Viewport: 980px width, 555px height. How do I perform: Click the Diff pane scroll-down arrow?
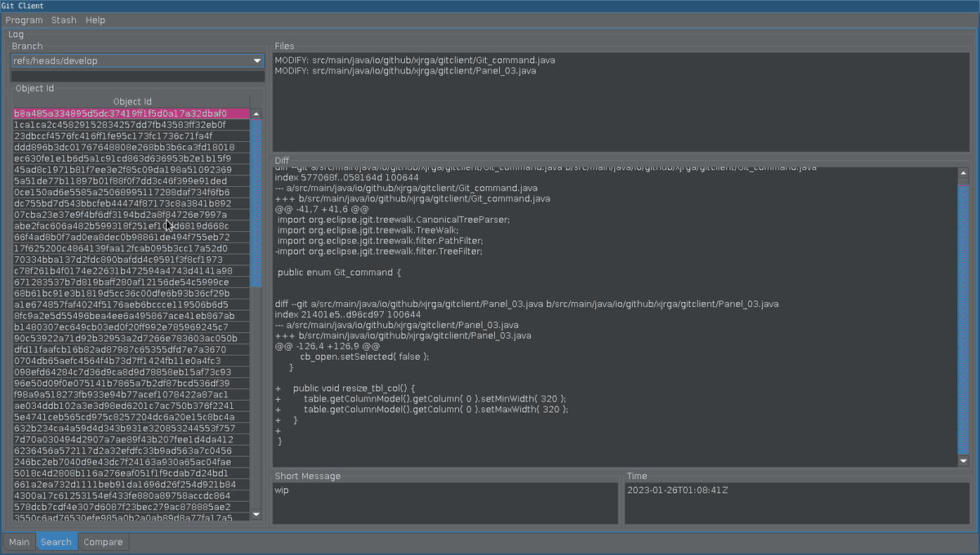(963, 461)
